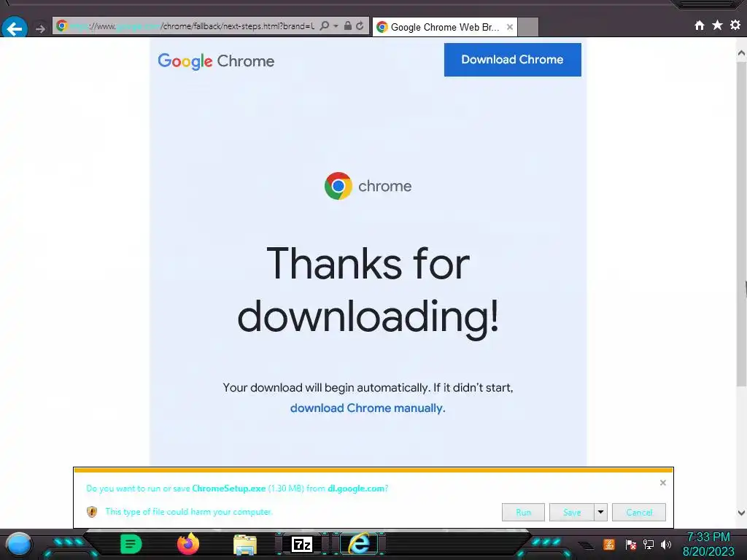Open File Explorer from the taskbar
747x560 pixels.
pyautogui.click(x=245, y=545)
